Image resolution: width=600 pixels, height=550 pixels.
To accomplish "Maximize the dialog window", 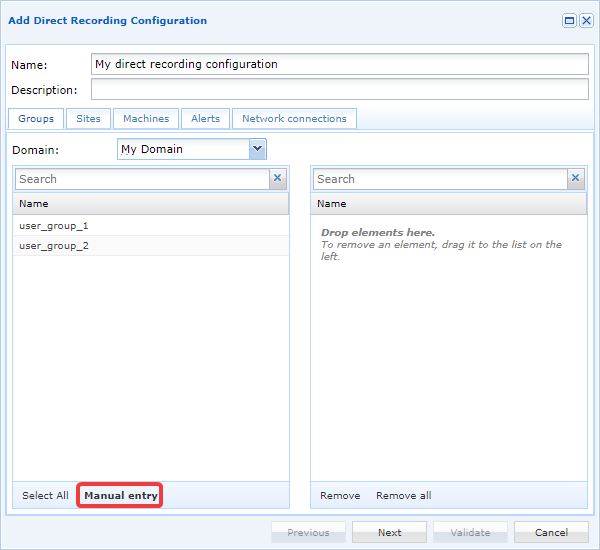I will [x=569, y=20].
